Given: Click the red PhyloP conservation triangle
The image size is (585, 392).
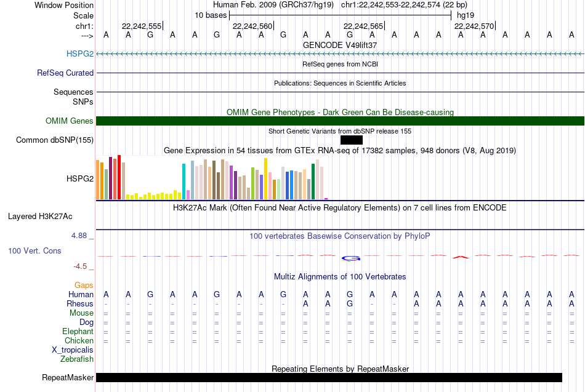Looking at the screenshot, I should coord(461,256).
